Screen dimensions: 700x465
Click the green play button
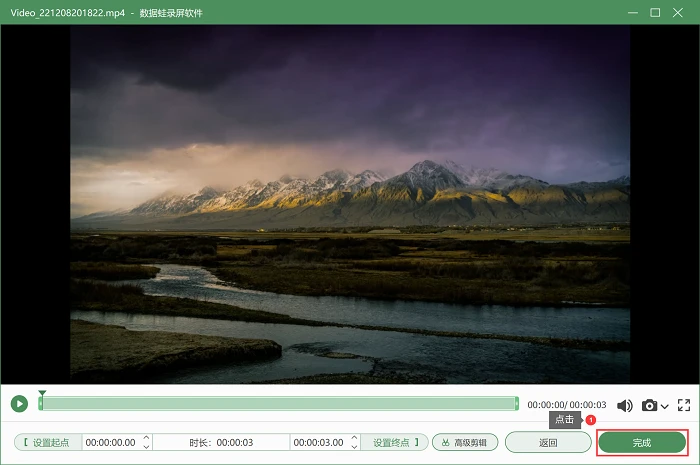coord(19,404)
